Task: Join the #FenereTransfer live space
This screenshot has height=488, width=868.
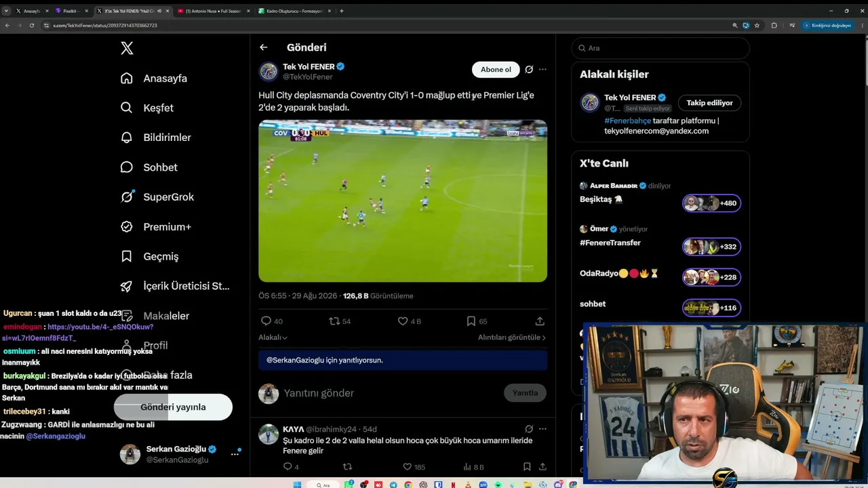Action: 711,247
